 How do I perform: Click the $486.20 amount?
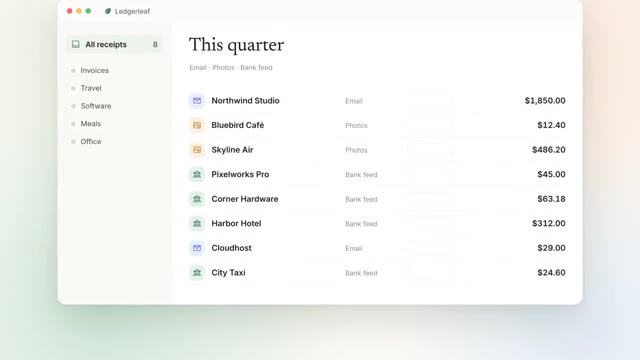549,150
